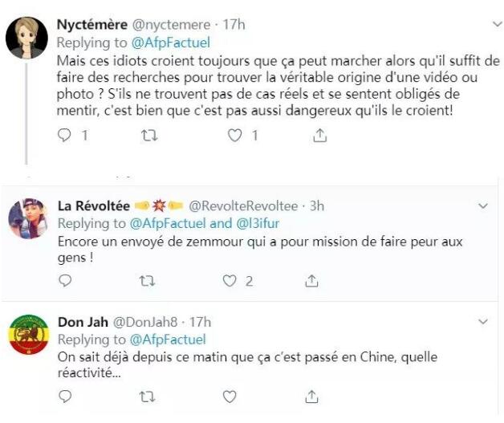504x423 pixels.
Task: Share La Révoltée's tweet
Action: tap(314, 281)
